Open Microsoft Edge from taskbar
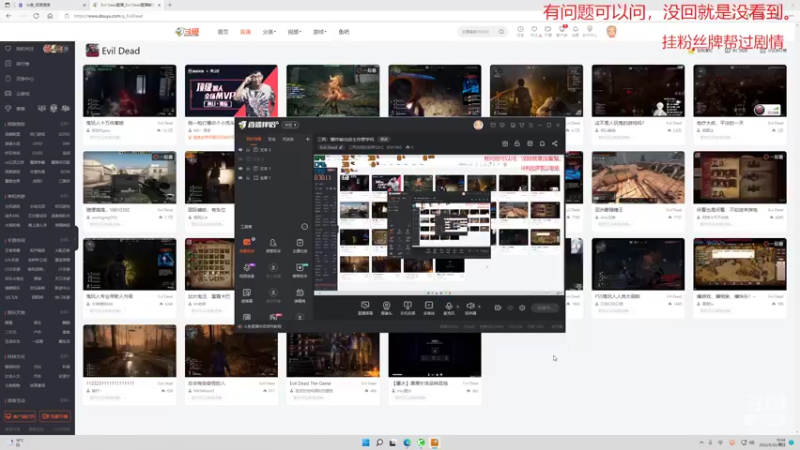Viewport: 800px width, 450px height. pyautogui.click(x=407, y=442)
